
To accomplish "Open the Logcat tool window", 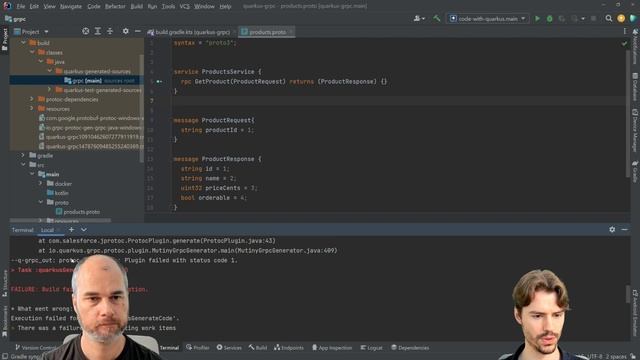I will coord(371,348).
